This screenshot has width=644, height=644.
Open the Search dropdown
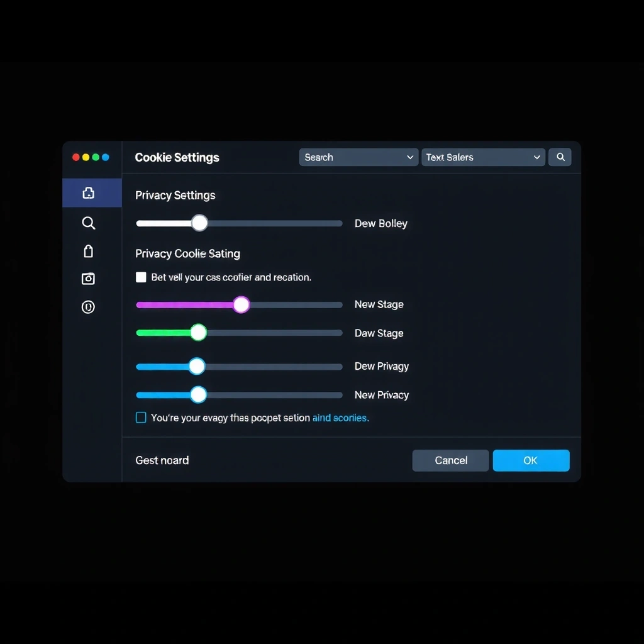point(358,157)
